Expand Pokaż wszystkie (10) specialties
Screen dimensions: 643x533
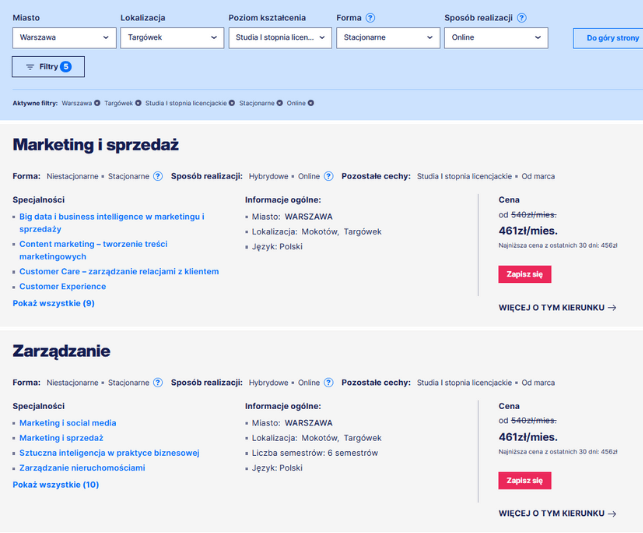click(x=56, y=485)
